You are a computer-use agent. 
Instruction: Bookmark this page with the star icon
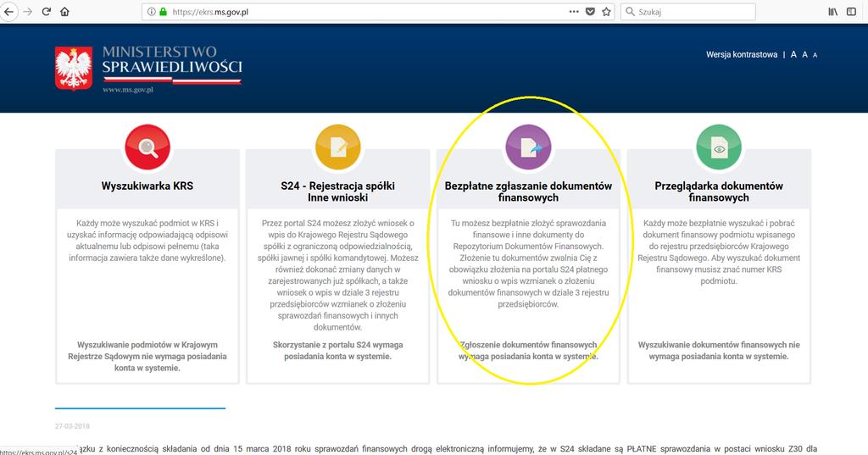(606, 12)
